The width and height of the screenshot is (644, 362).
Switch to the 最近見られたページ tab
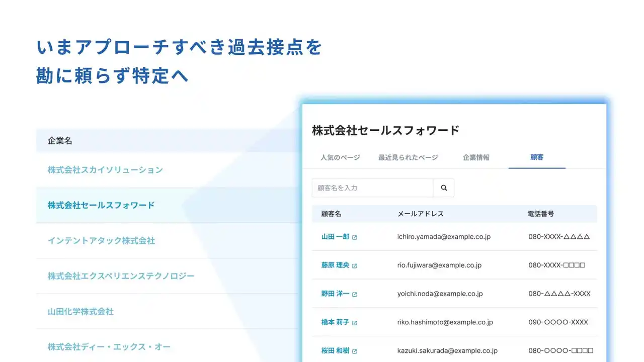coord(408,157)
